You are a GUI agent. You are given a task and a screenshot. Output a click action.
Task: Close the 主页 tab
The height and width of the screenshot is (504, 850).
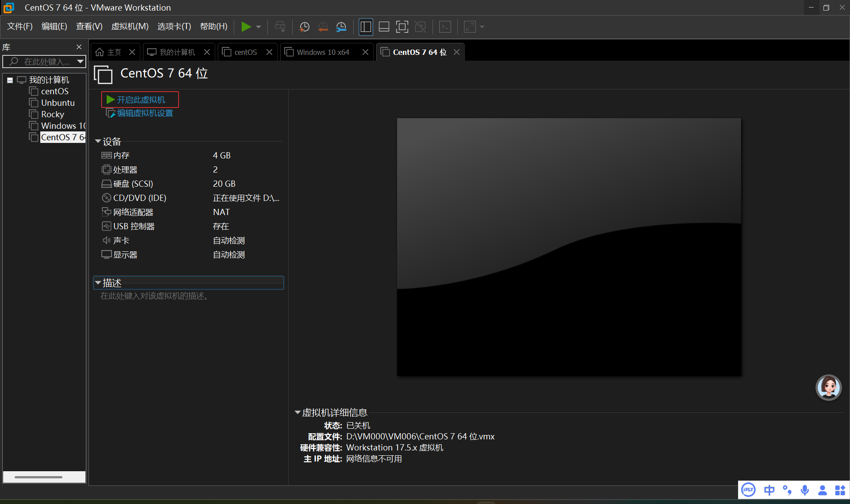pyautogui.click(x=132, y=52)
